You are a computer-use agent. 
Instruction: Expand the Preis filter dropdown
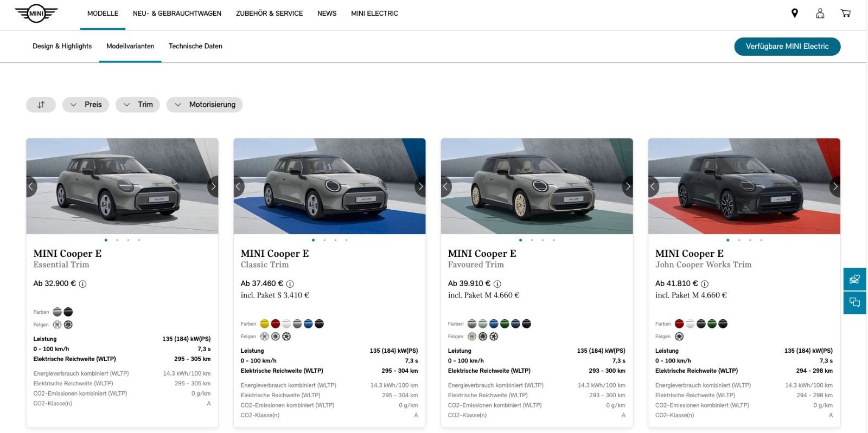coord(86,105)
